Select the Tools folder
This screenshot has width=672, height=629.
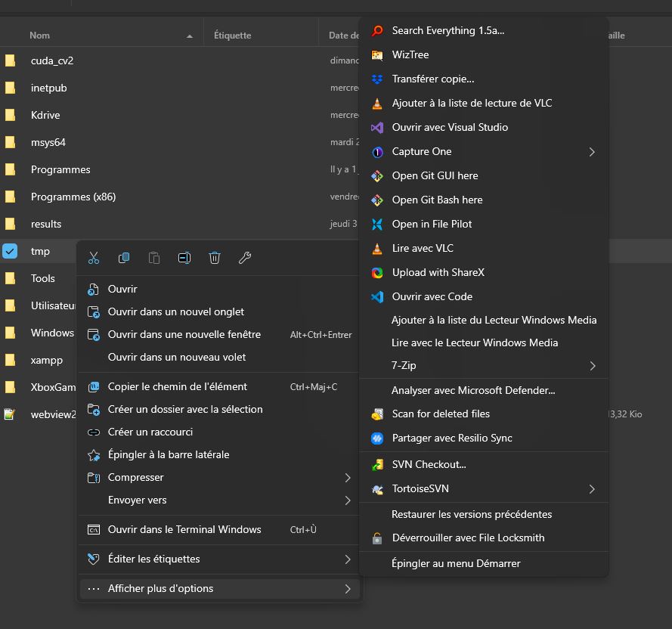pyautogui.click(x=43, y=279)
